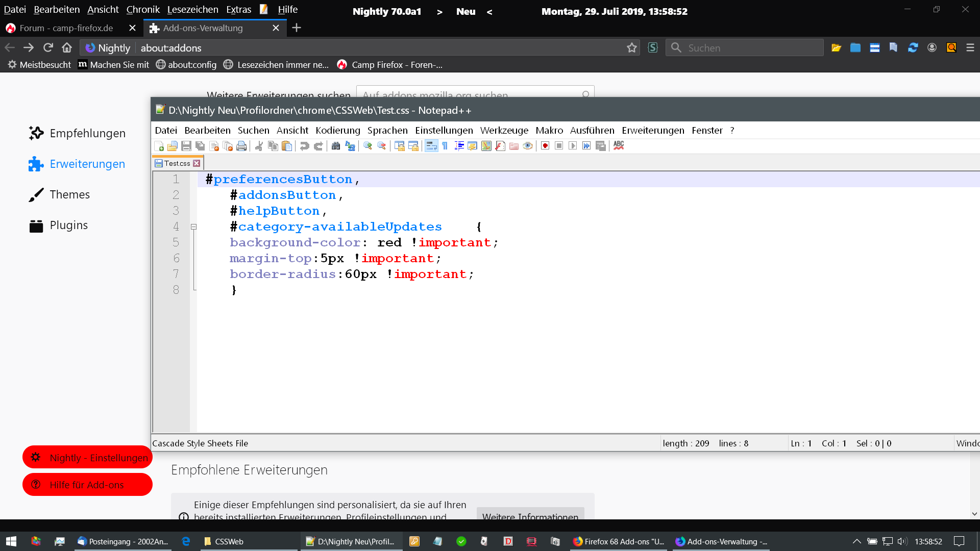Click the Start macro recording button
Image resolution: width=980 pixels, height=551 pixels.
(545, 146)
